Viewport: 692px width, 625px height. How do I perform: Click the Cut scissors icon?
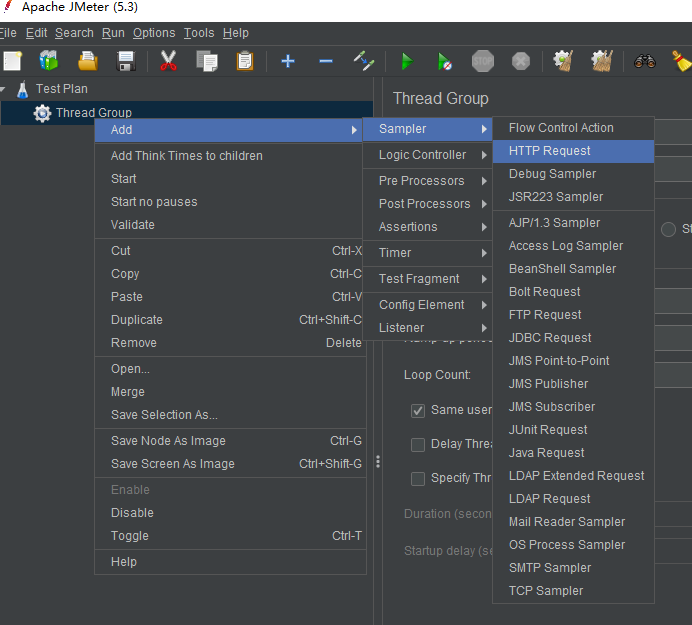pyautogui.click(x=168, y=61)
